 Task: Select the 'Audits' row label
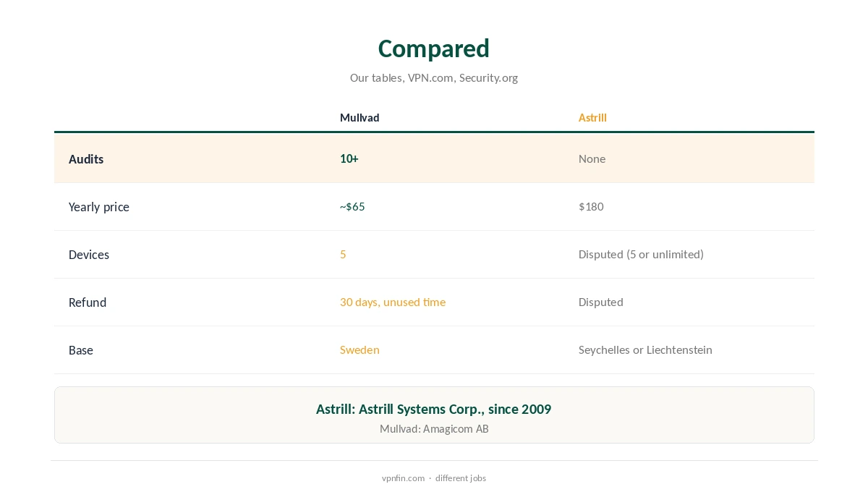86,159
